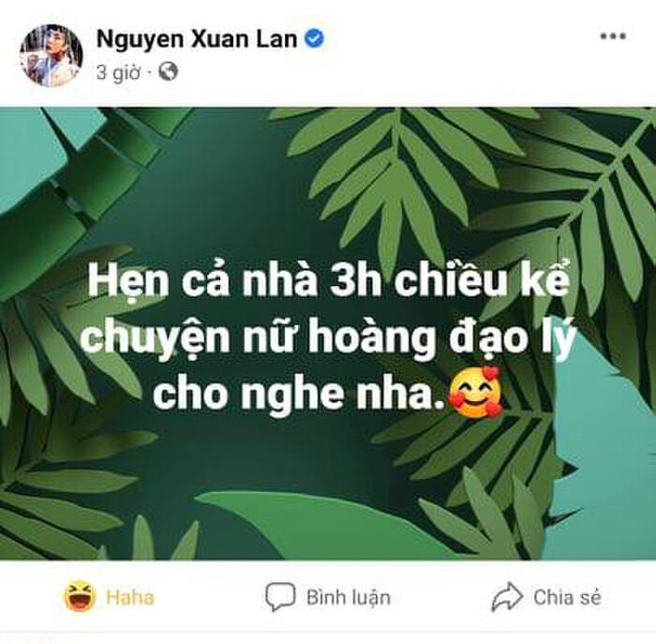Click the blue verified badge icon
Viewport: 656px width, 644px height.
pyautogui.click(x=314, y=39)
